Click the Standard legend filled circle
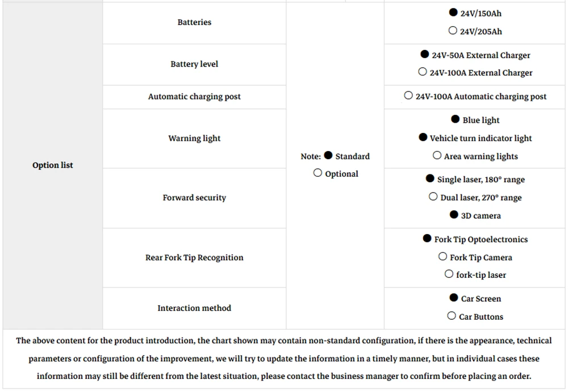The height and width of the screenshot is (392, 568). pyautogui.click(x=328, y=155)
